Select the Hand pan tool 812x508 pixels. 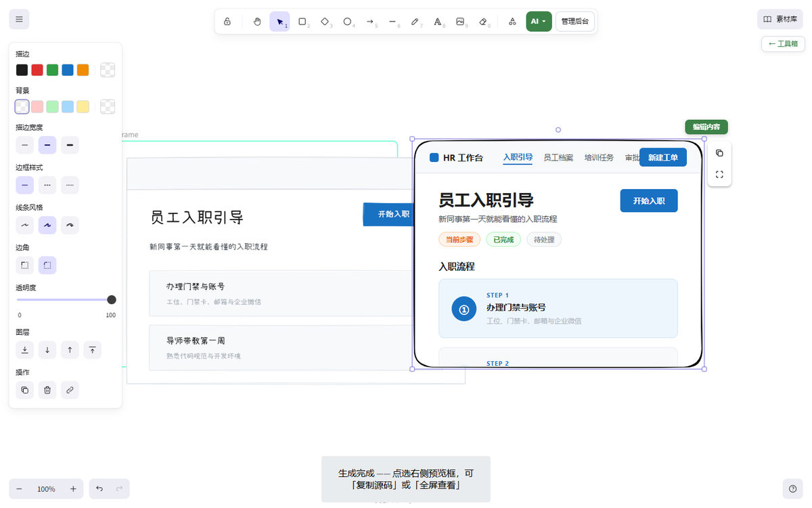(257, 22)
